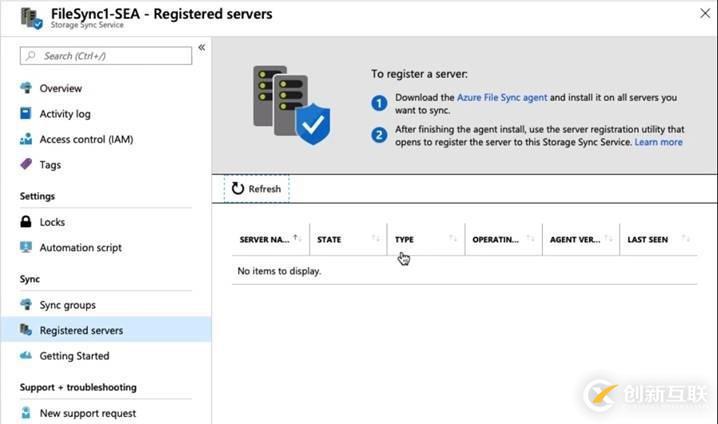The image size is (718, 424).
Task: Open the Overview menu item
Action: tap(60, 88)
